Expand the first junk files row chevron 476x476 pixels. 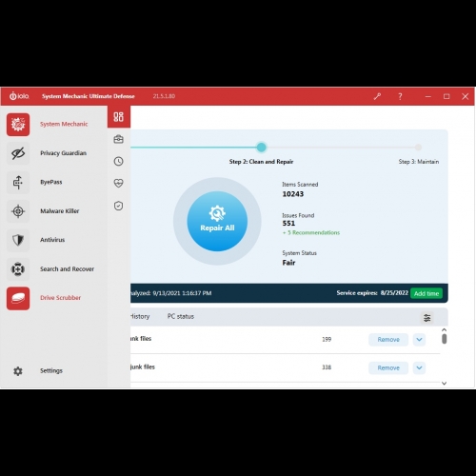(419, 340)
